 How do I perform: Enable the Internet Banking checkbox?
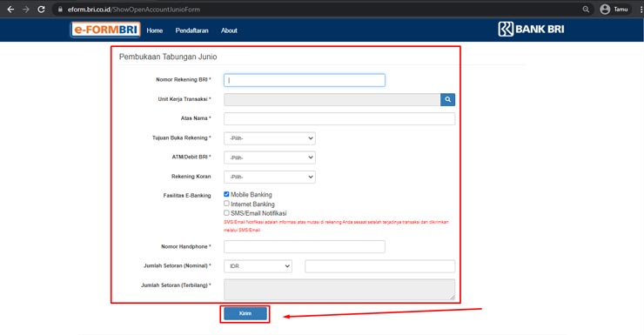[226, 204]
